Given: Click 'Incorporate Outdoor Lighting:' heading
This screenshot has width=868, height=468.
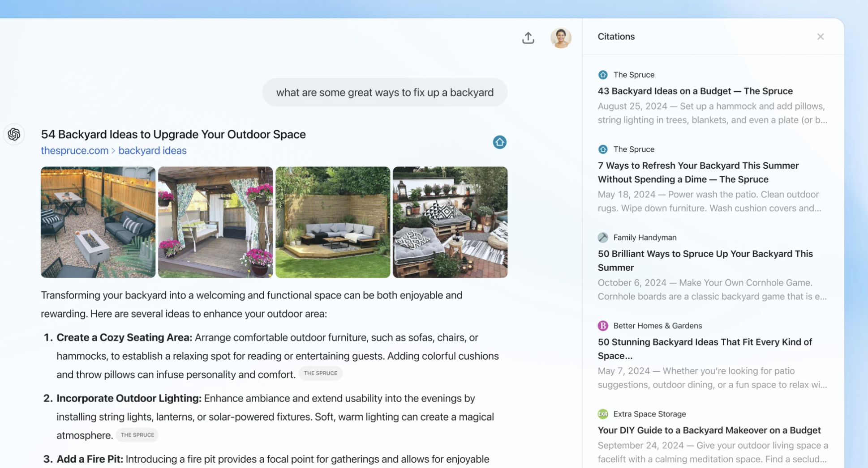Looking at the screenshot, I should [x=129, y=398].
